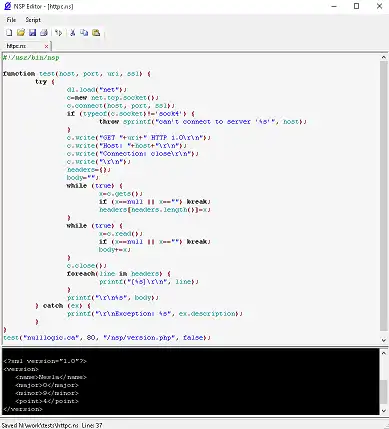
Task: Click the '<minor>9</minor>' output line
Action: (x=47, y=393)
